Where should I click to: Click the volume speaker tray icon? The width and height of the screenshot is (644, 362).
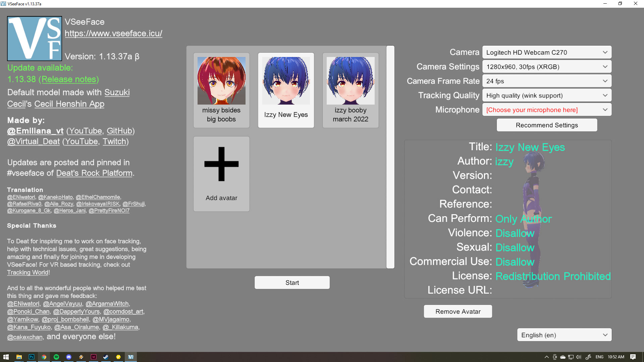pos(579,357)
